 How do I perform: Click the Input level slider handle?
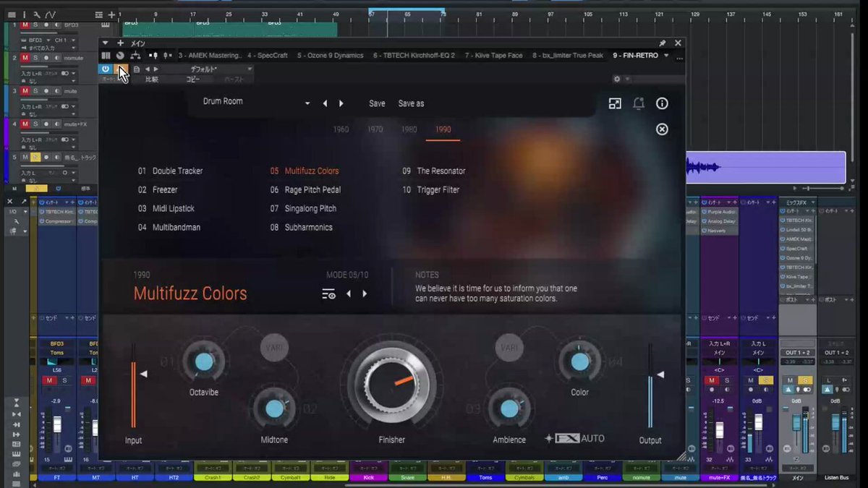(144, 374)
